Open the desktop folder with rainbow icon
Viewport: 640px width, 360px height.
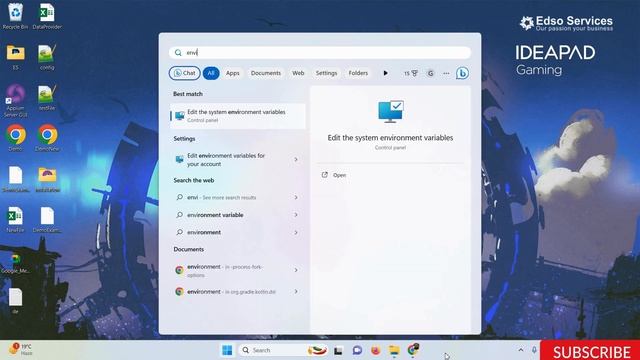coord(47,178)
